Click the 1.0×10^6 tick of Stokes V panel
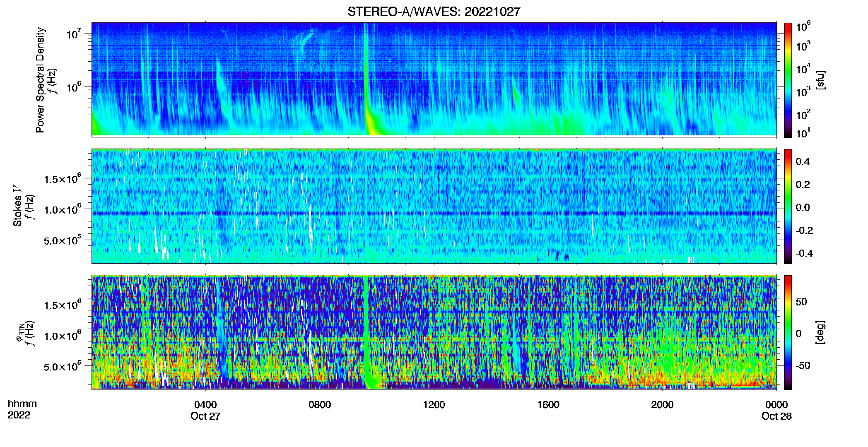Screen dimensions: 868x447 62,209
